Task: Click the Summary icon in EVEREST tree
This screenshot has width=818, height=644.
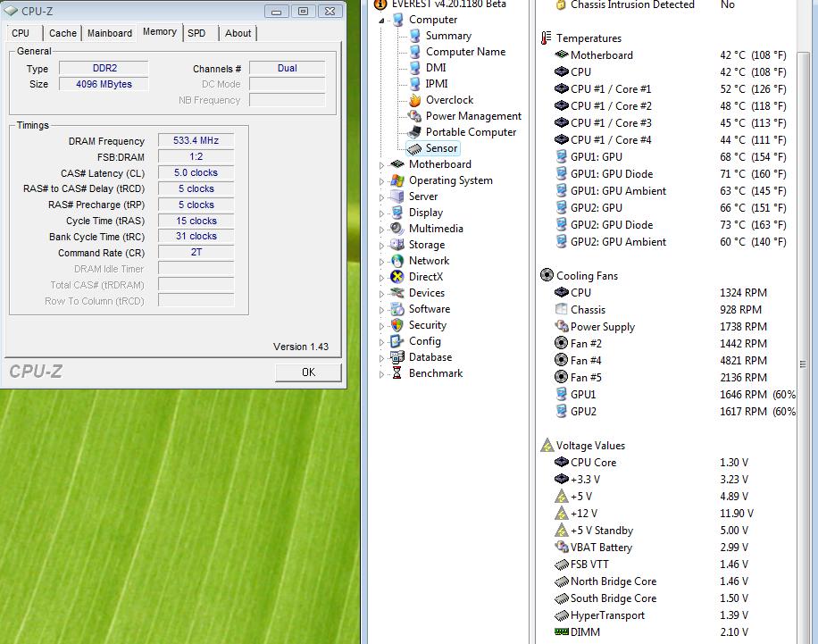Action: pyautogui.click(x=415, y=36)
